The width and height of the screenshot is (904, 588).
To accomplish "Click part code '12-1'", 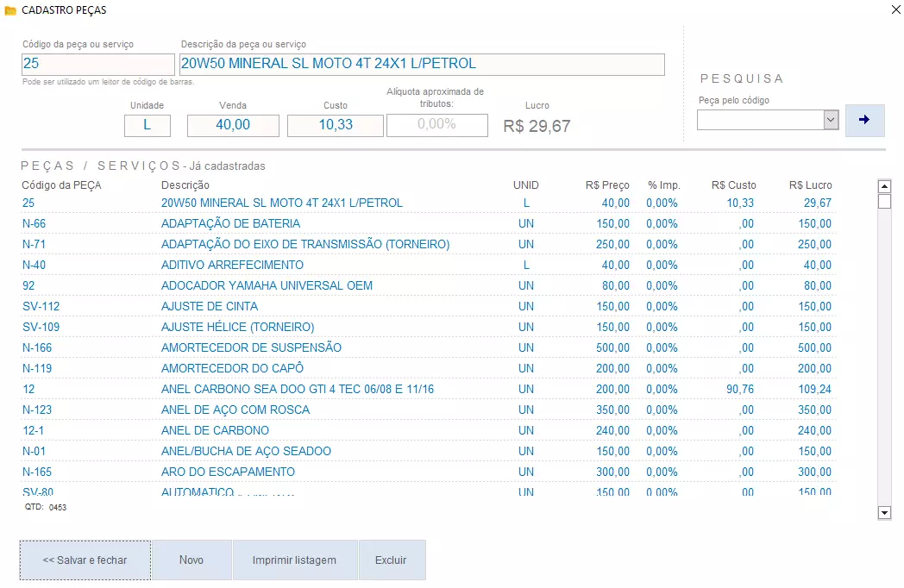I will 33,430.
